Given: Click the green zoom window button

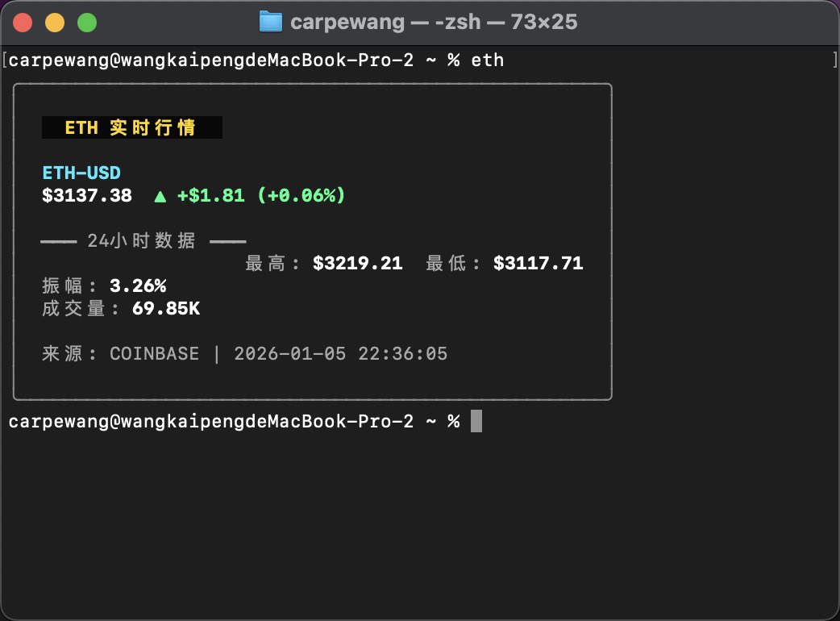Looking at the screenshot, I should click(87, 23).
